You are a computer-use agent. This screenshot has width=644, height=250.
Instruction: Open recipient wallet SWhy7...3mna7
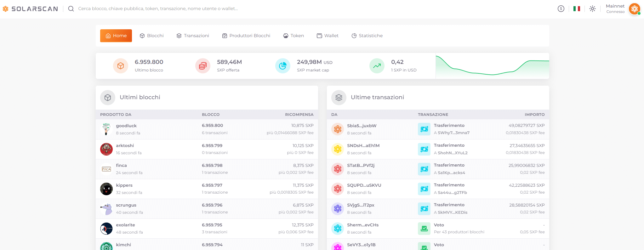[453, 133]
